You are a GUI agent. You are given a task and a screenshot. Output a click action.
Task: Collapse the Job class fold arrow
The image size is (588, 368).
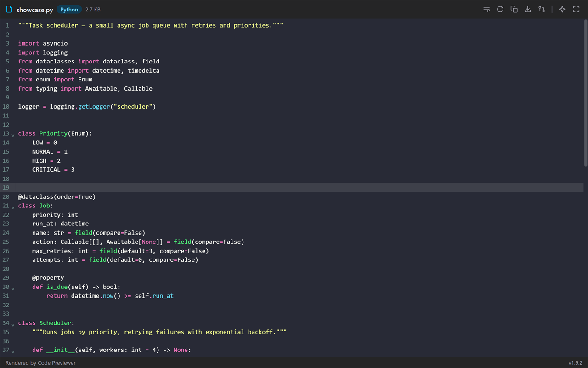tap(13, 207)
